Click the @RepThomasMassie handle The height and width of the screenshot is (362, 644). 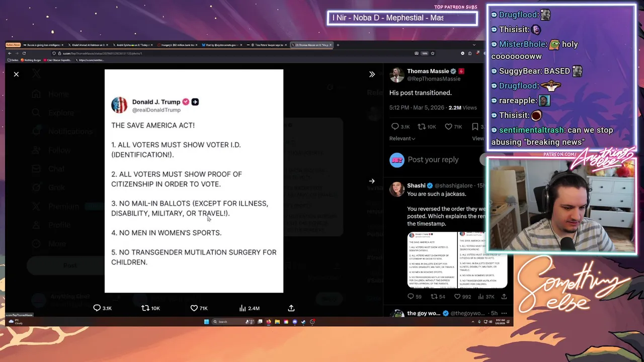pyautogui.click(x=434, y=79)
